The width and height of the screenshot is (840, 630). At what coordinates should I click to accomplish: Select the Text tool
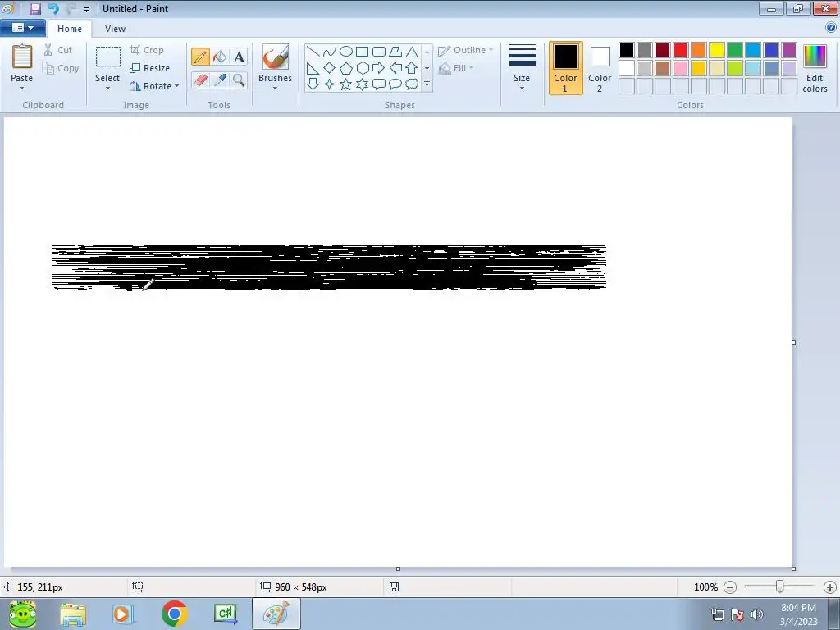click(x=239, y=57)
